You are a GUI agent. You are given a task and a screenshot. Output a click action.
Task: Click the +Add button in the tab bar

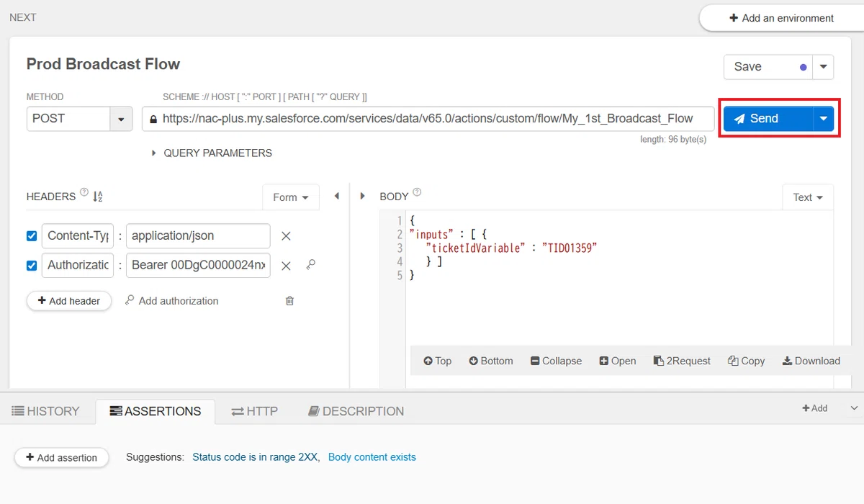[815, 408]
